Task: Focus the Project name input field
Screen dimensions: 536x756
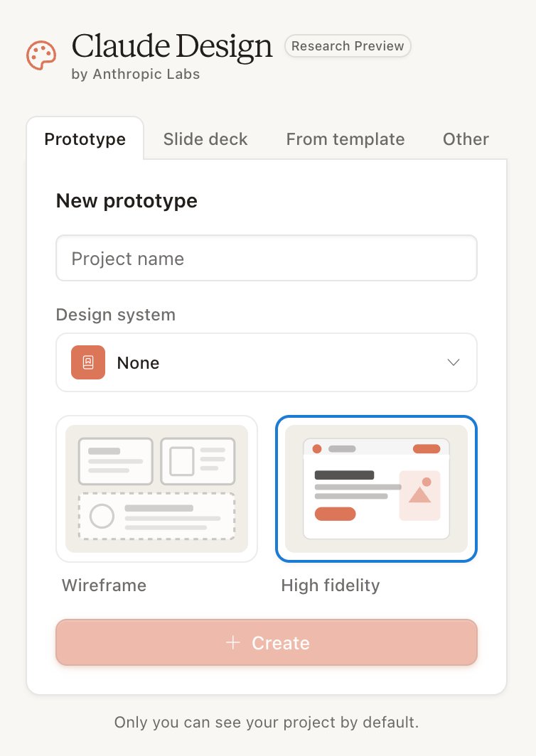Action: click(x=267, y=259)
